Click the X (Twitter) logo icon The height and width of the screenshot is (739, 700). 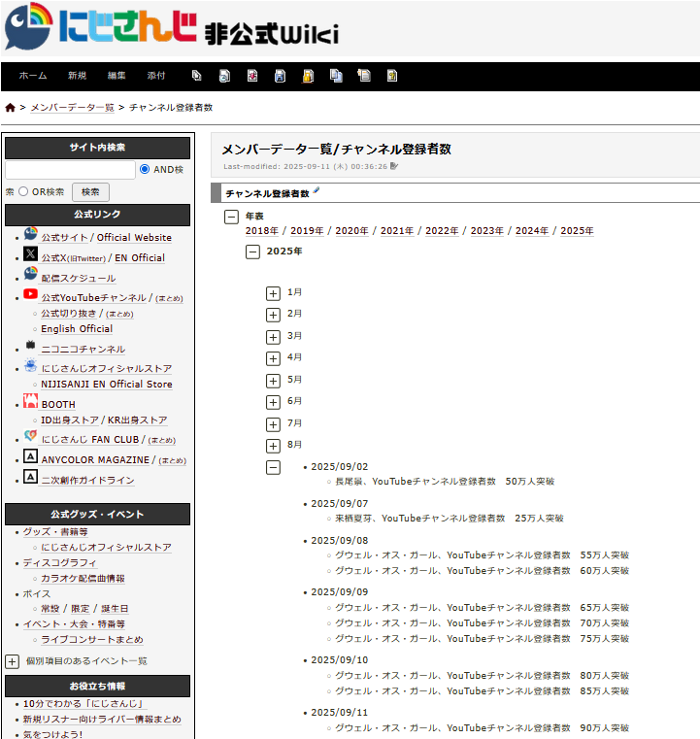(x=30, y=255)
